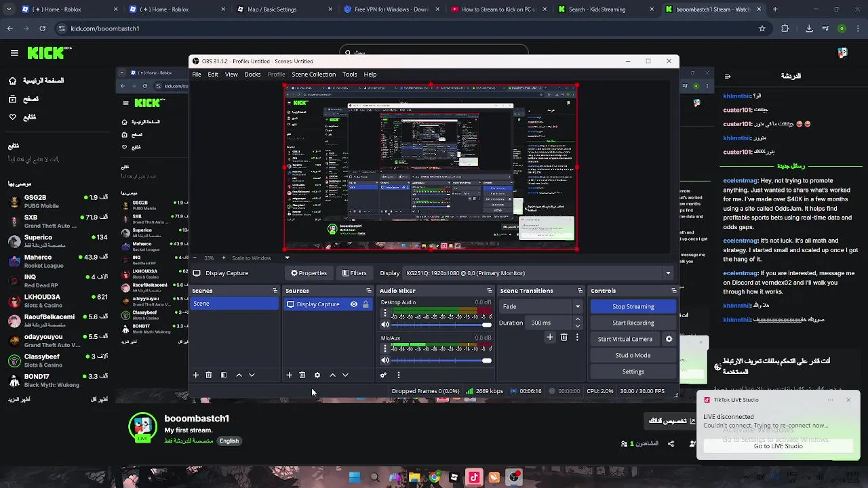Open source properties gear in Sources toolbar
Screen dimensions: 868x488
[317, 375]
